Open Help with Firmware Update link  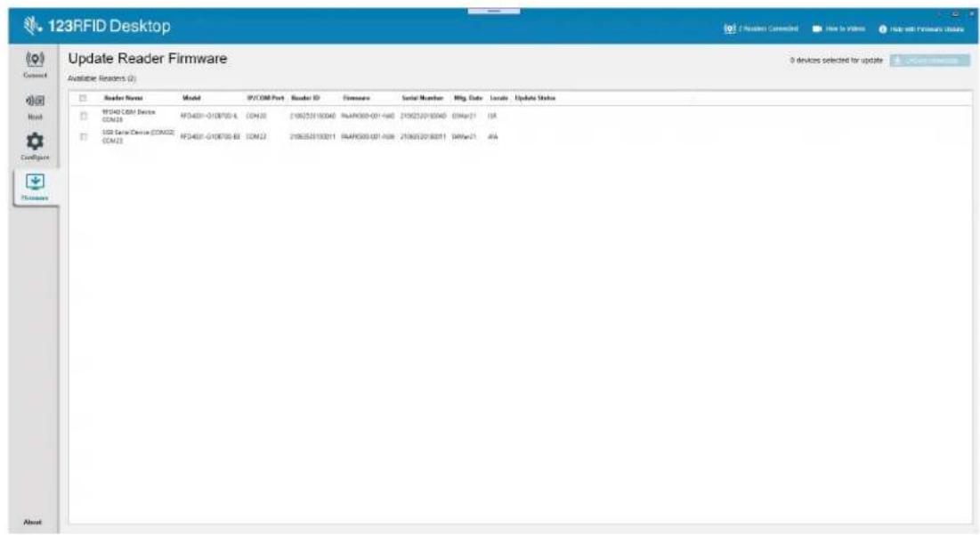coord(927,29)
